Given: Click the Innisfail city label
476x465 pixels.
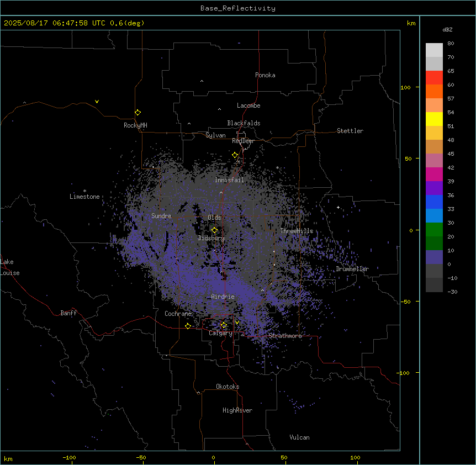Looking at the screenshot, I should [230, 180].
